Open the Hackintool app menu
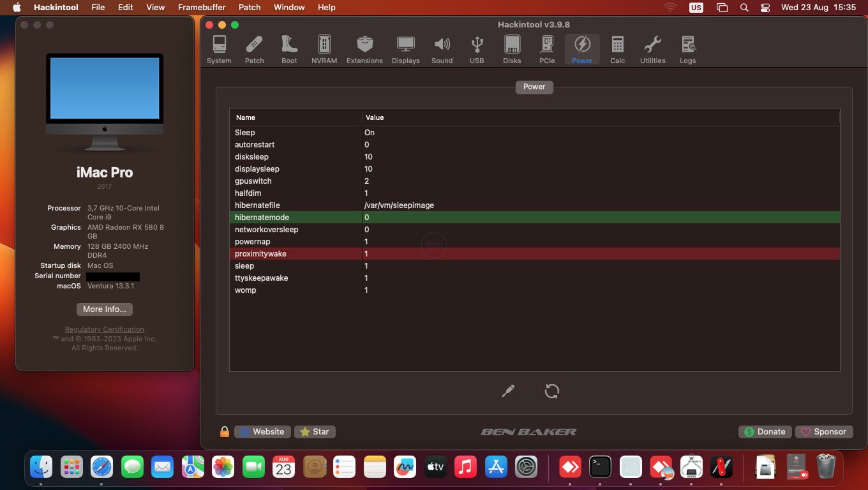The width and height of the screenshot is (868, 490). [56, 7]
